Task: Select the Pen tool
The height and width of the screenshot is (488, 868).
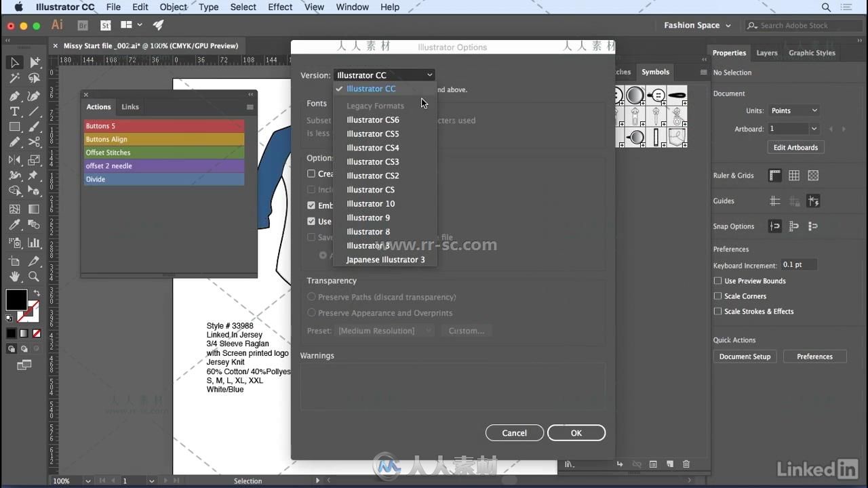Action: [x=14, y=96]
